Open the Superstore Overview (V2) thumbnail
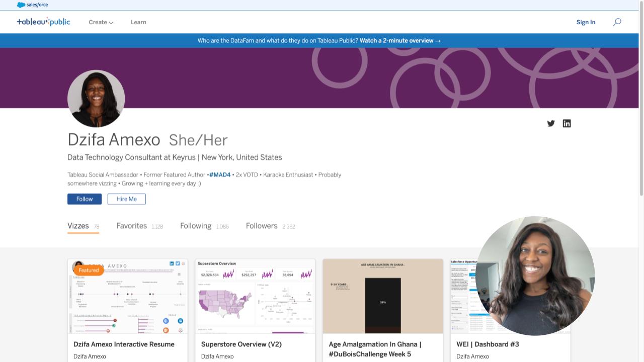 [x=255, y=296]
